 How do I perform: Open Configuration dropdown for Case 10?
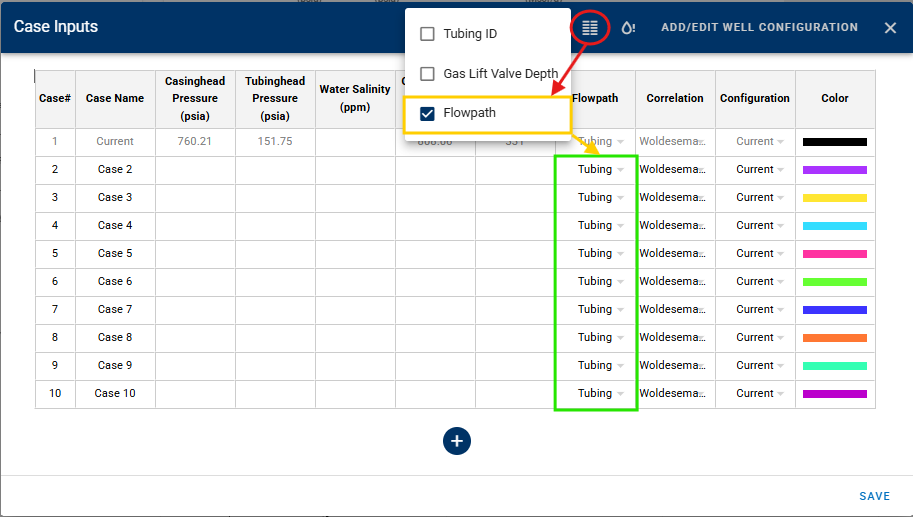tap(759, 393)
